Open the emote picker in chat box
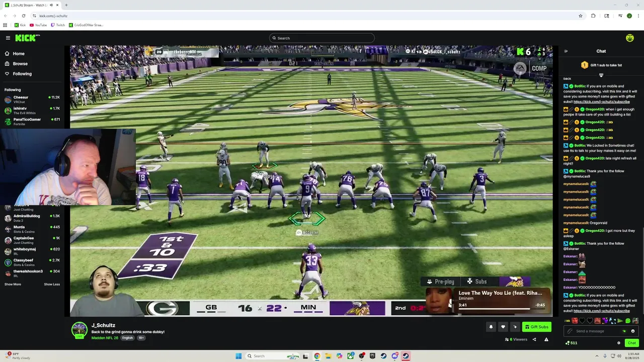 pos(633,331)
